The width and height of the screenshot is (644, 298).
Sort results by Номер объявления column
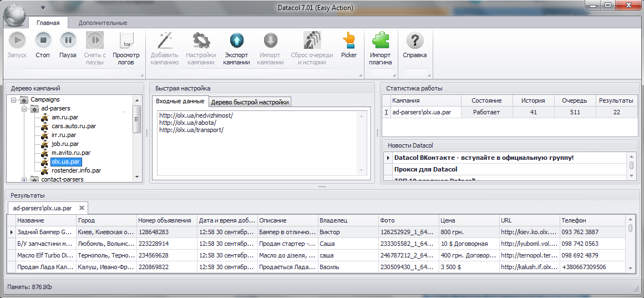pos(166,220)
